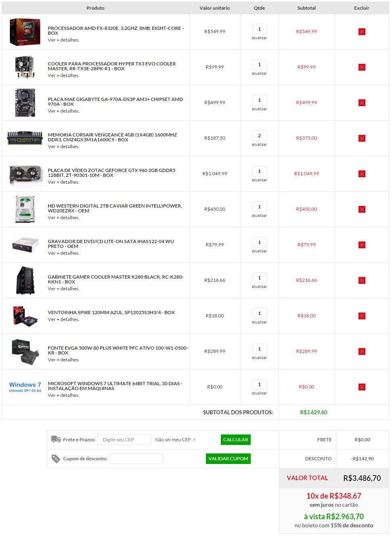Open the EVGA 500W power supply thumbnail
The width and height of the screenshot is (392, 537).
point(25,352)
